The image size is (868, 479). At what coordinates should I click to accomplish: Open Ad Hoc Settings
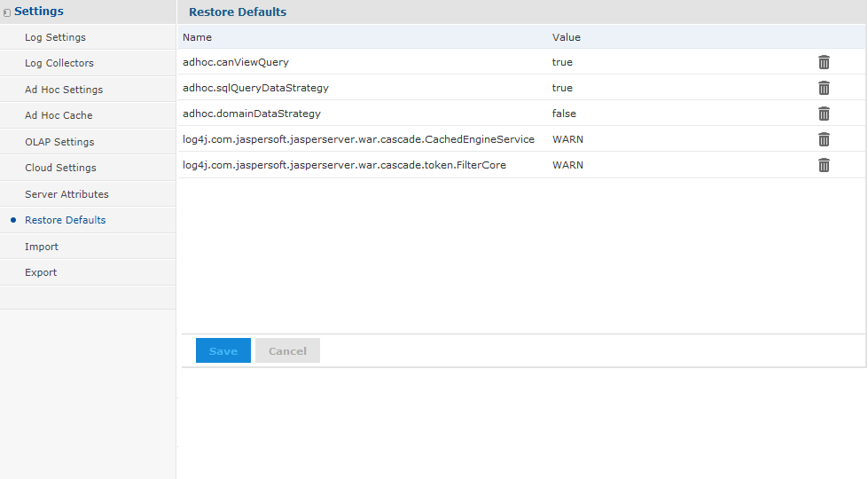(64, 90)
